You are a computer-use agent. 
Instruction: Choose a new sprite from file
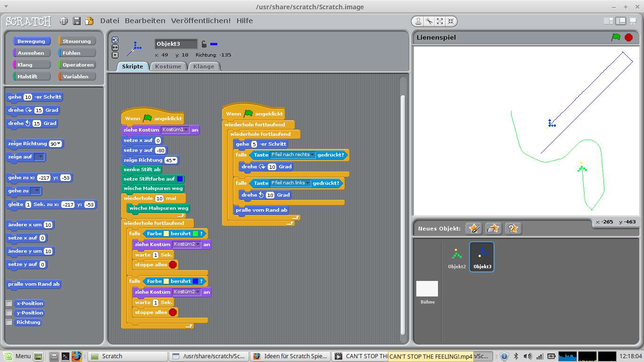(494, 228)
